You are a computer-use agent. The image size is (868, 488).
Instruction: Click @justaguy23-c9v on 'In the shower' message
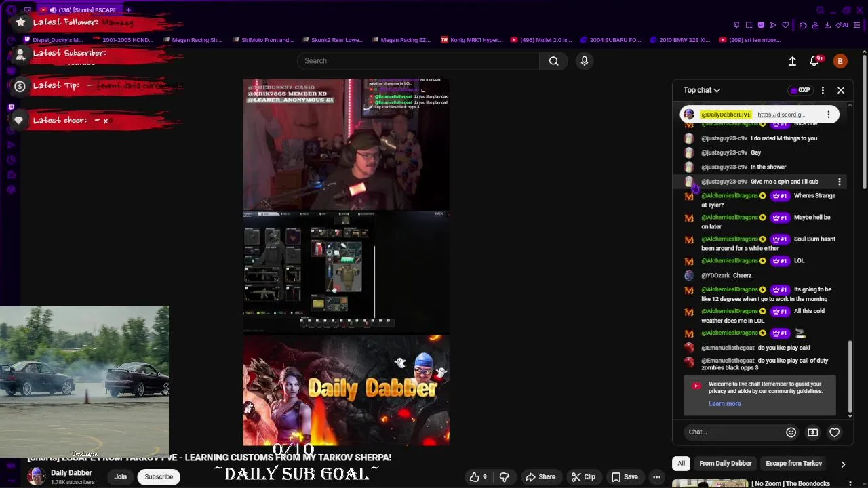pos(724,167)
